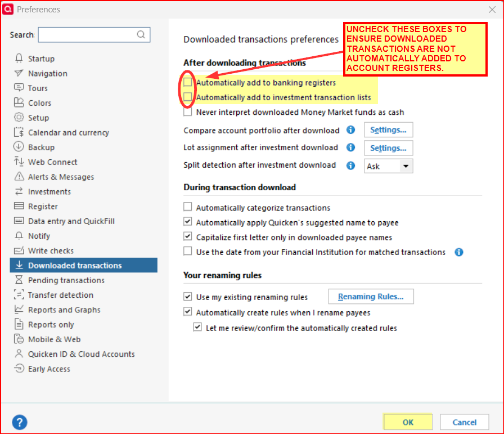Screen dimensions: 504x434
Task: Click the Navigation arrow icon
Action: click(x=19, y=73)
